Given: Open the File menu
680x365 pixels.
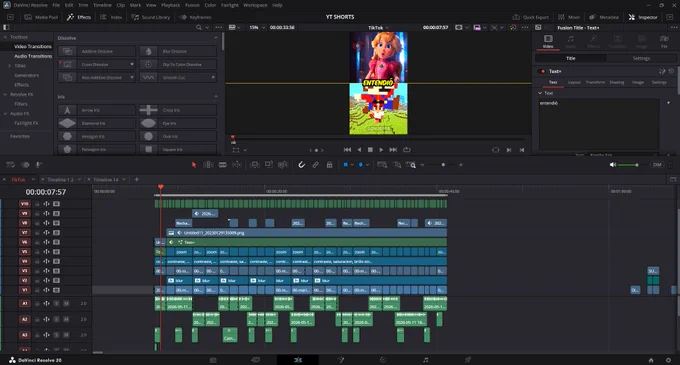Looking at the screenshot, I should point(56,5).
